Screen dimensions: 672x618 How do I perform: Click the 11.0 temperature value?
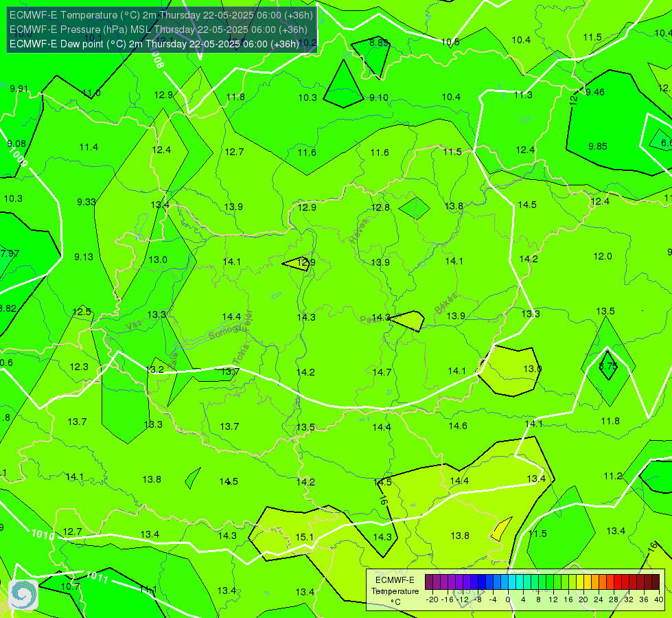pyautogui.click(x=91, y=93)
